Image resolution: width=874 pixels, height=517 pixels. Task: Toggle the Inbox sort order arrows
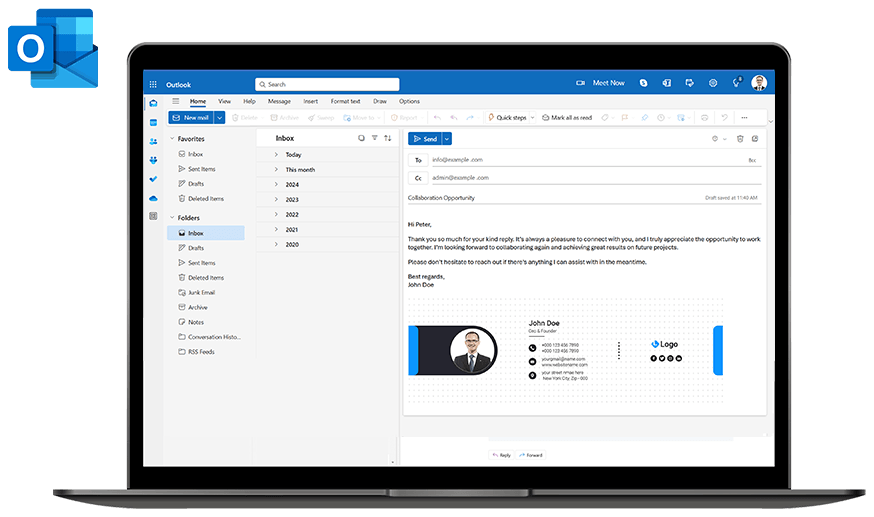[387, 138]
